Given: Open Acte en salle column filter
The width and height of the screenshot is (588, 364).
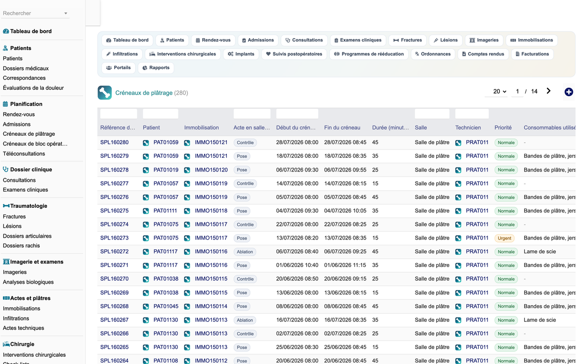Looking at the screenshot, I should click(x=252, y=114).
